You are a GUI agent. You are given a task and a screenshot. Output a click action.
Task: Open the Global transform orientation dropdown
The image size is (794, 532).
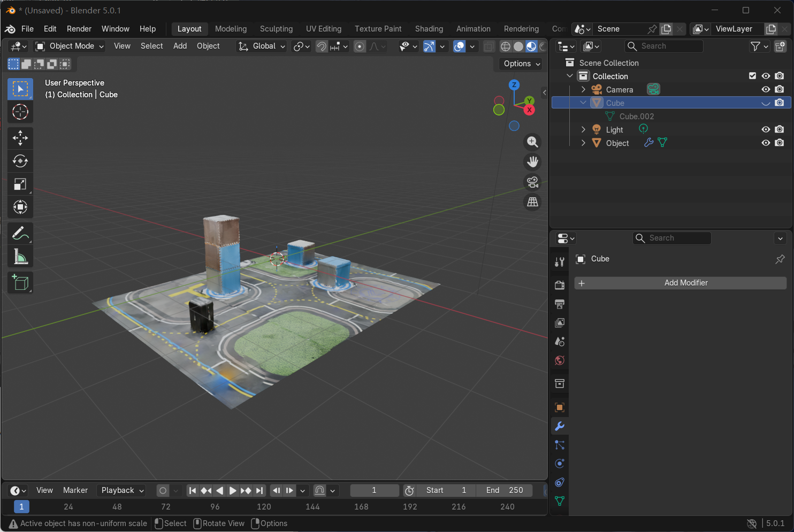[x=262, y=46]
